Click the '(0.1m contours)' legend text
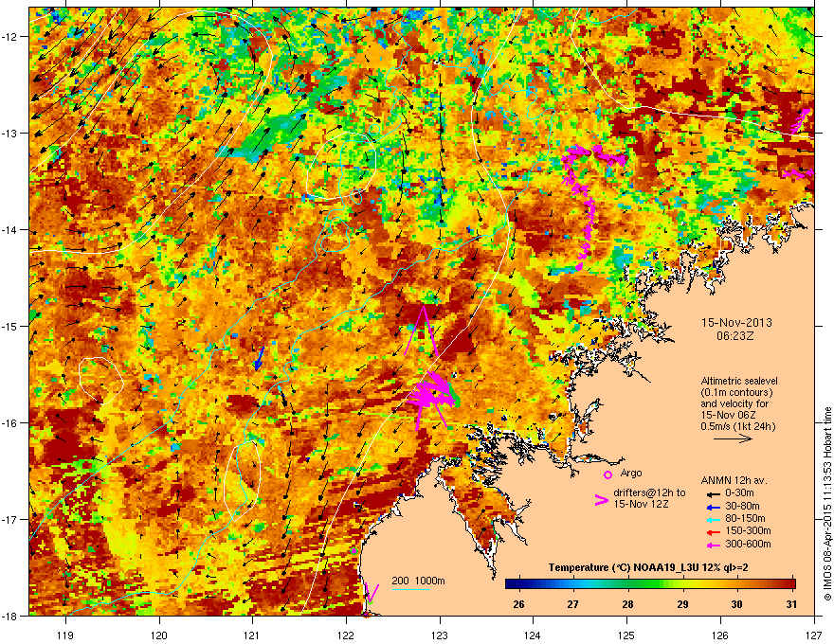 click(736, 392)
